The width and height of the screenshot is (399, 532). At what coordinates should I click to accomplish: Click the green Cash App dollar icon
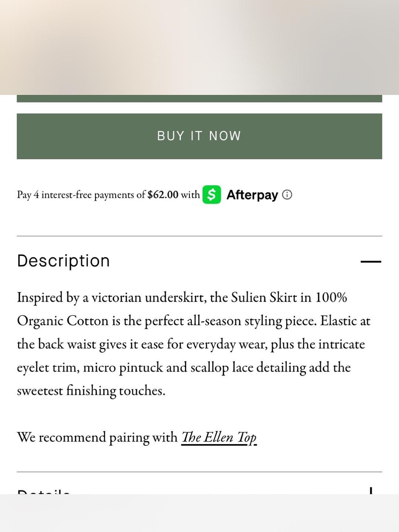pos(212,195)
